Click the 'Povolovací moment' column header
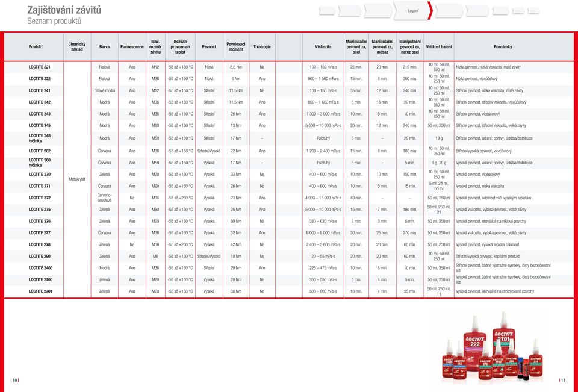The width and height of the screenshot is (578, 392). pyautogui.click(x=236, y=47)
